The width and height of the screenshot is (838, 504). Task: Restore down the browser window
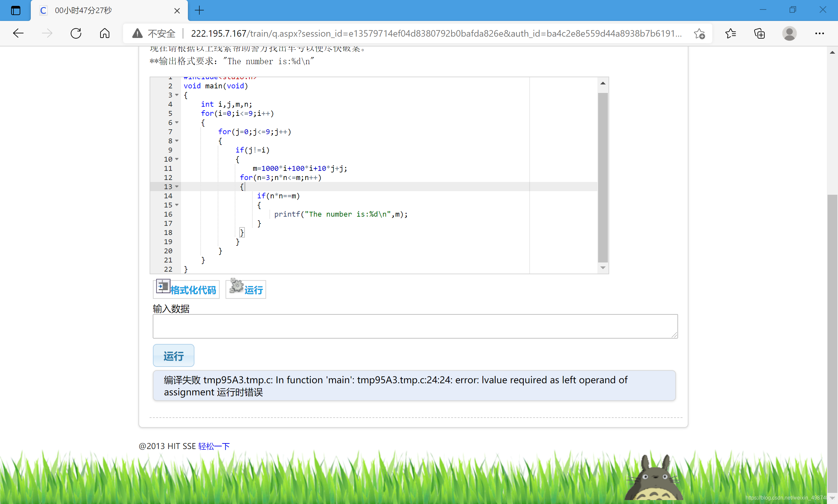[792, 10]
